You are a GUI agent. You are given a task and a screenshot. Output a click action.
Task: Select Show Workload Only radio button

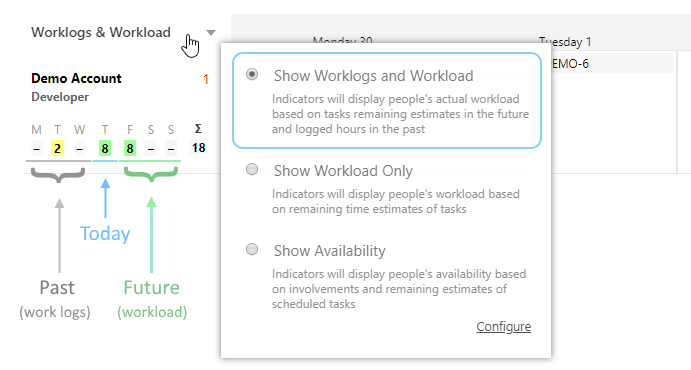click(252, 169)
